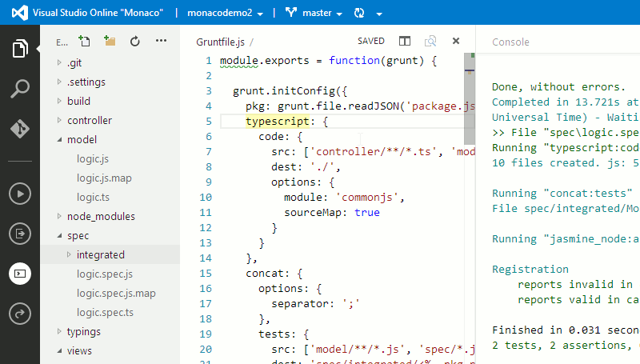Screen dimensions: 640x364
Task: Click separator: ';' on line 17
Action: tap(315, 304)
